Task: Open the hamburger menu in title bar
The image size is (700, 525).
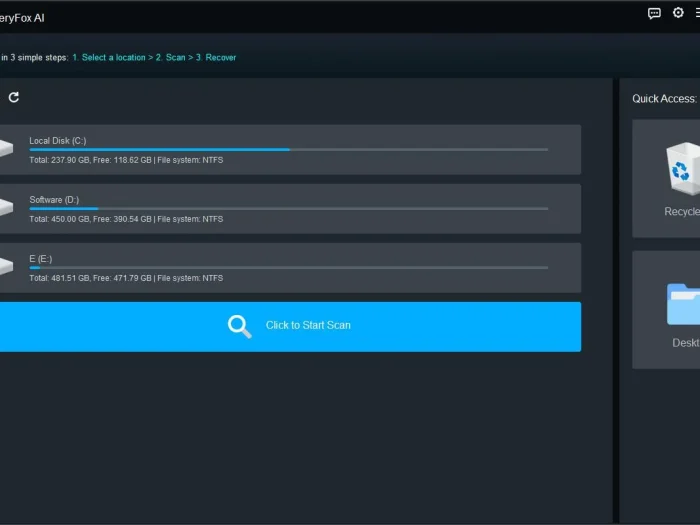Action: 697,13
